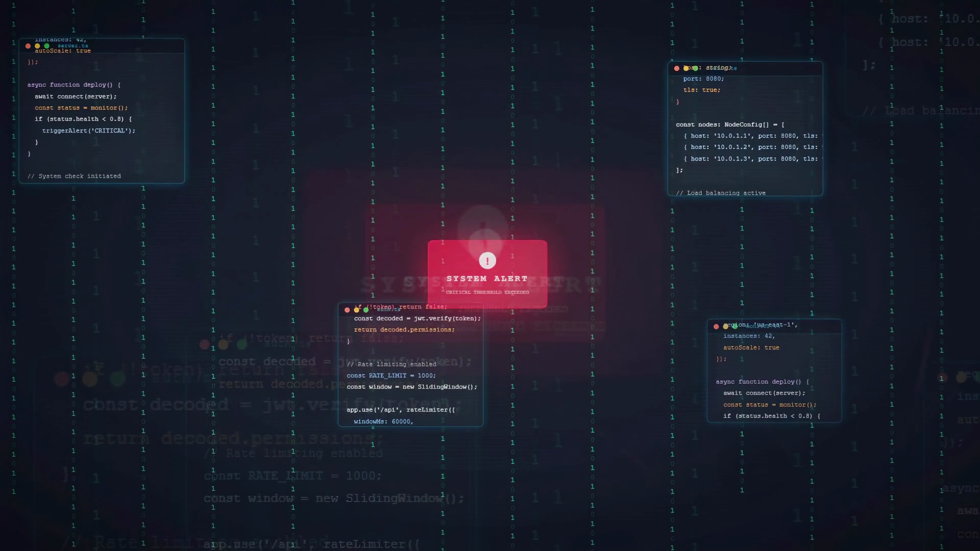Click the status.health line in System check window
The height and width of the screenshot is (551, 980).
click(83, 119)
